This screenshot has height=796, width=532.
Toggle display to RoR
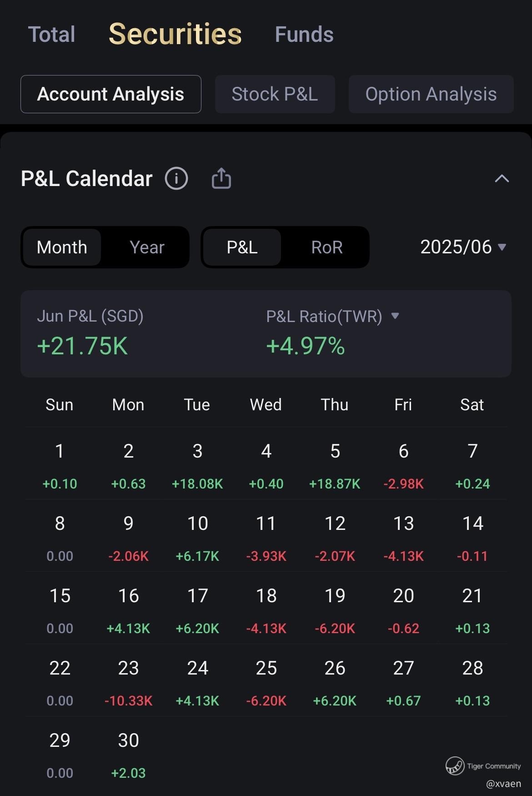326,247
